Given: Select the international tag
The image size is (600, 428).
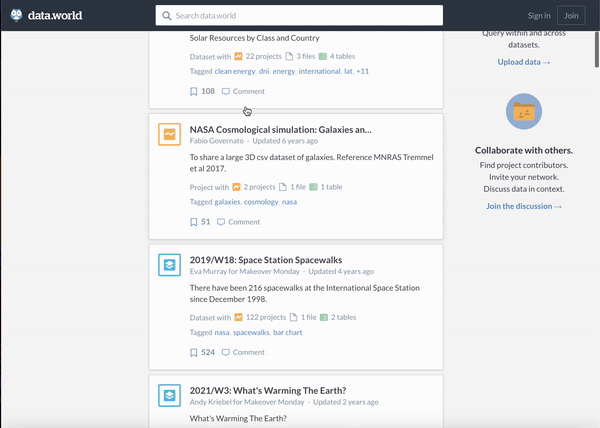Looking at the screenshot, I should [x=320, y=71].
